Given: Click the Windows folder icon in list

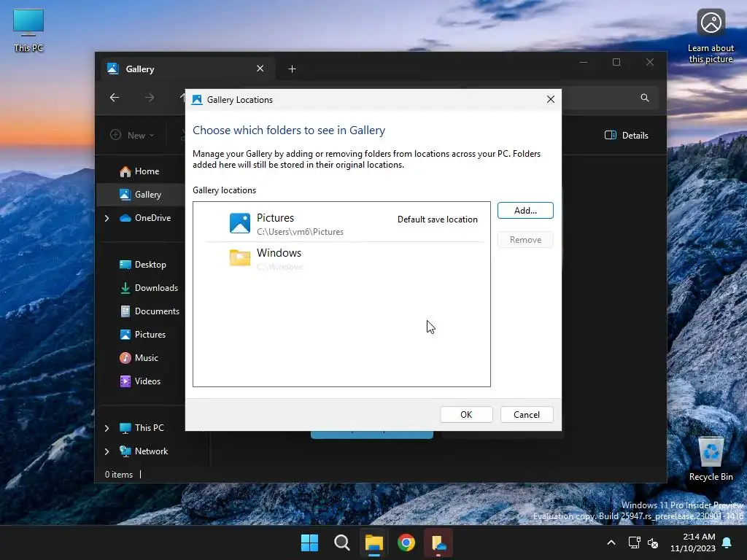Looking at the screenshot, I should (x=239, y=257).
